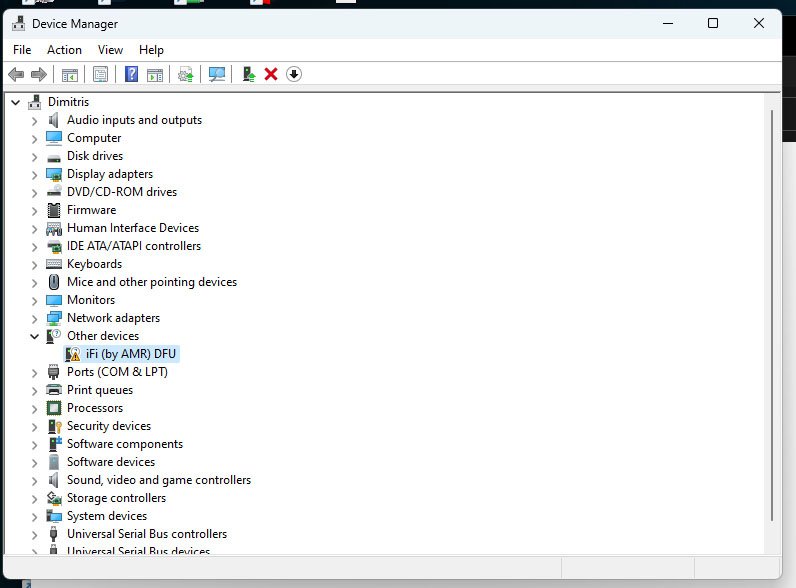Click the Storage controllers icon

(x=54, y=498)
